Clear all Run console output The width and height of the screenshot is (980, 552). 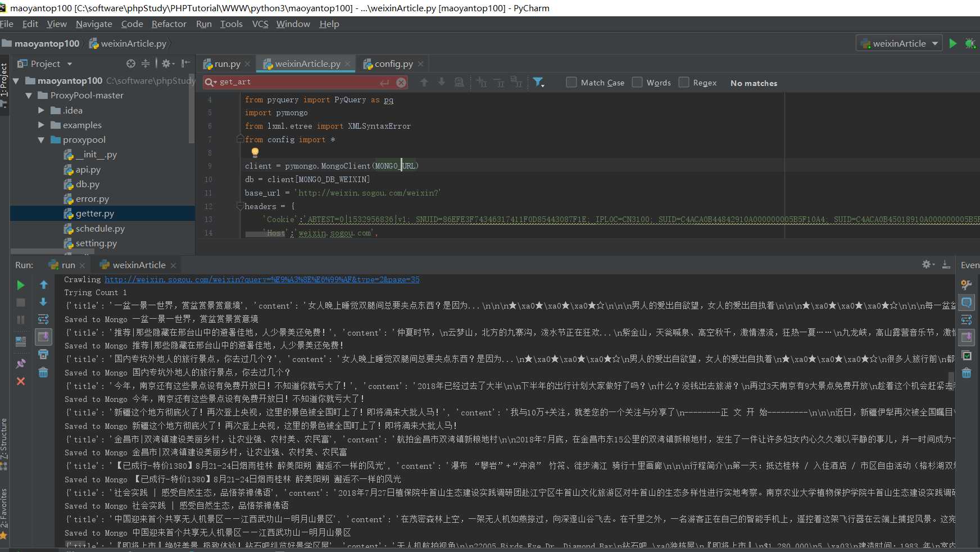point(43,372)
